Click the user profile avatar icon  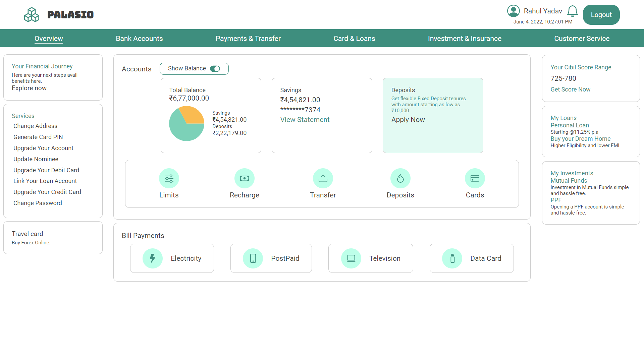click(513, 11)
